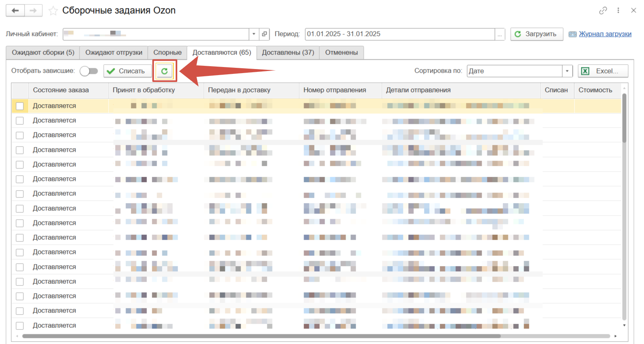Image resolution: width=644 pixels, height=344 pixels.
Task: Refresh the list with the green refresh icon
Action: tap(164, 71)
